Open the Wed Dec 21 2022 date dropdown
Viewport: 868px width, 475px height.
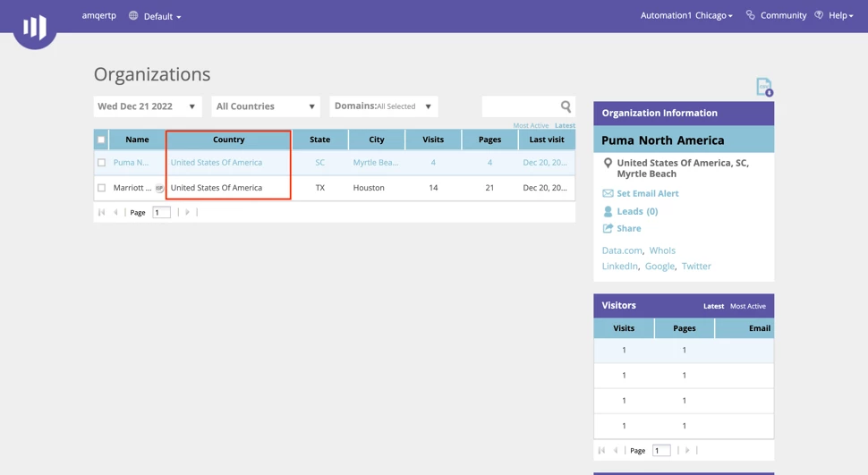tap(148, 106)
